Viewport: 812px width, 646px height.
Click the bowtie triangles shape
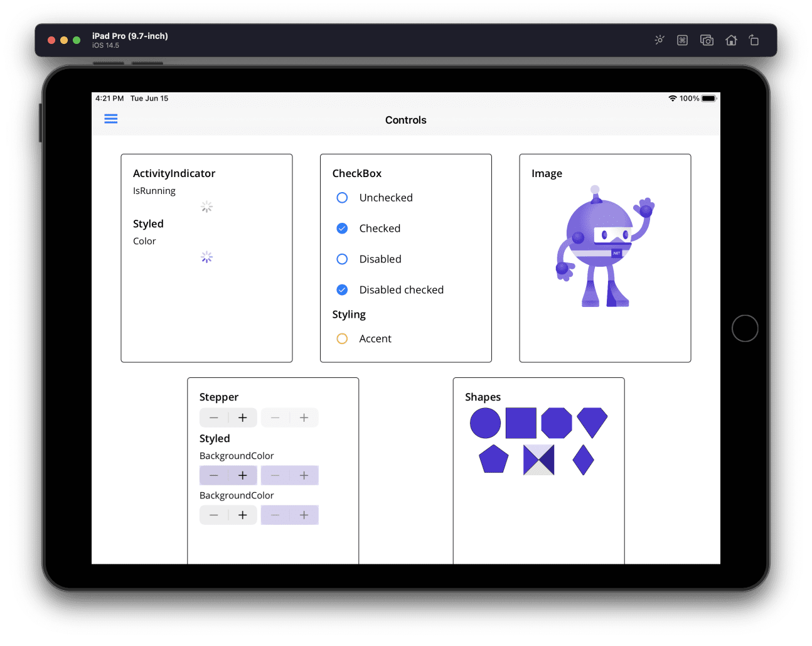click(x=539, y=460)
